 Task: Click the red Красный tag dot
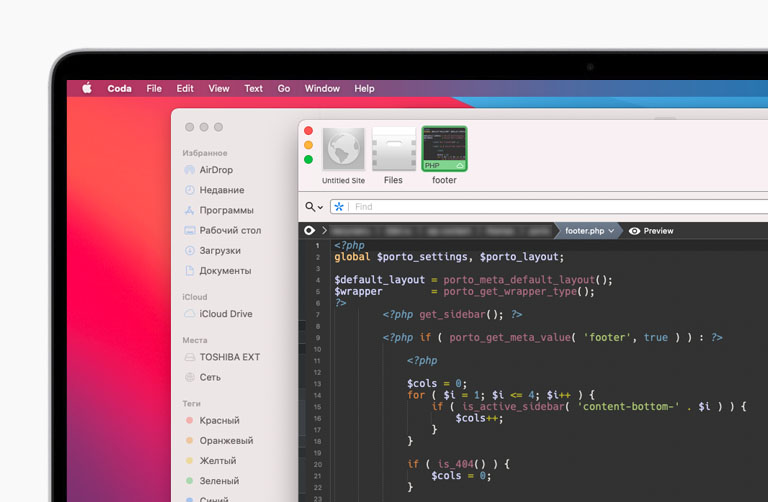pos(189,420)
